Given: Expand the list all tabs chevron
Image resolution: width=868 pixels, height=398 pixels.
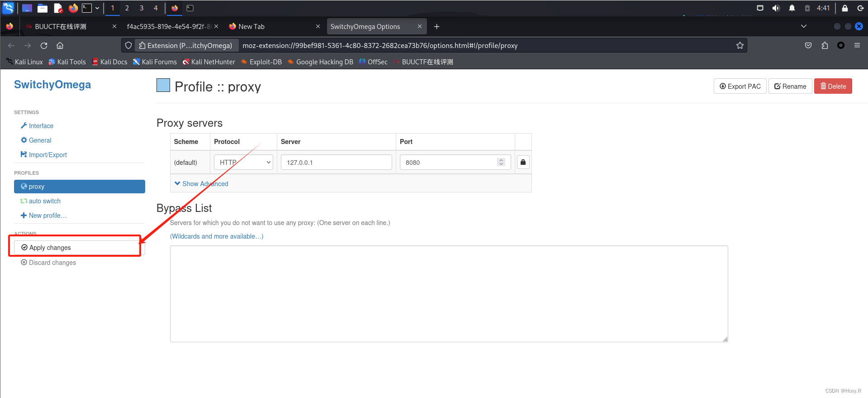Looking at the screenshot, I should [x=804, y=26].
